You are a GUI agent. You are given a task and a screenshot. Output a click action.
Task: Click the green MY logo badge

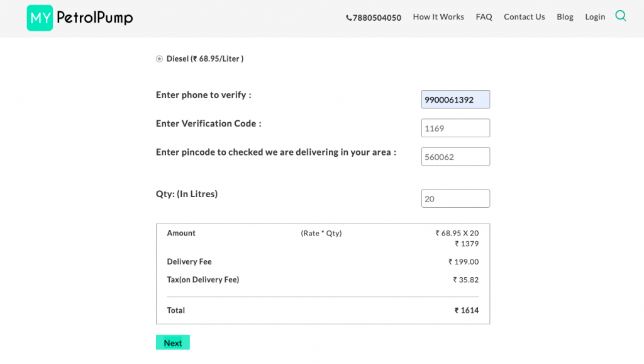(x=40, y=18)
